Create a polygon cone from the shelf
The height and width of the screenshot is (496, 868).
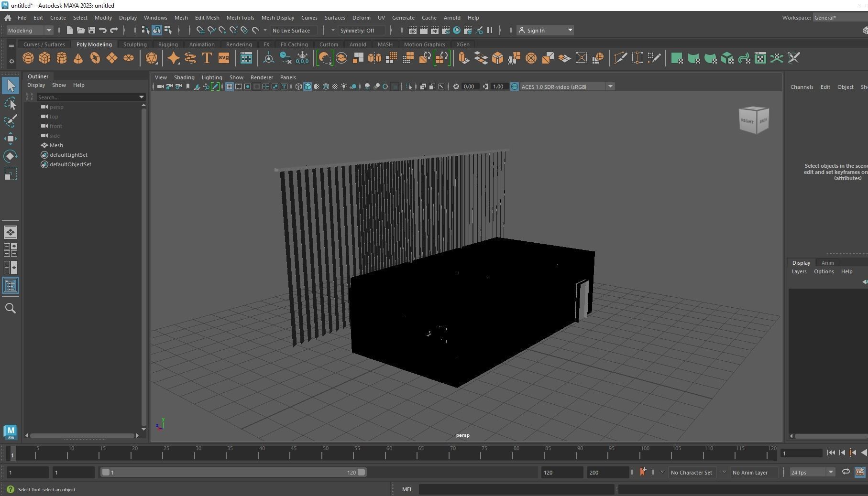click(78, 58)
